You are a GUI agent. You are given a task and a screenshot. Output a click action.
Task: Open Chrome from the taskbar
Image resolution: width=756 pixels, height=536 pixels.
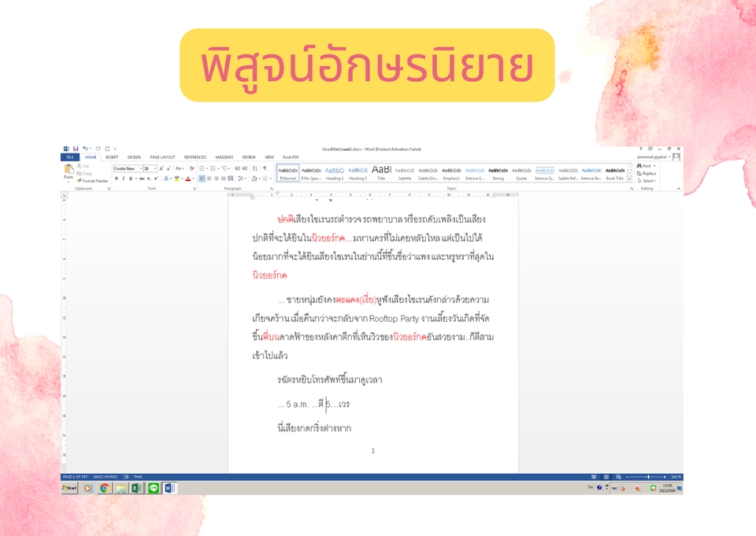coord(104,488)
